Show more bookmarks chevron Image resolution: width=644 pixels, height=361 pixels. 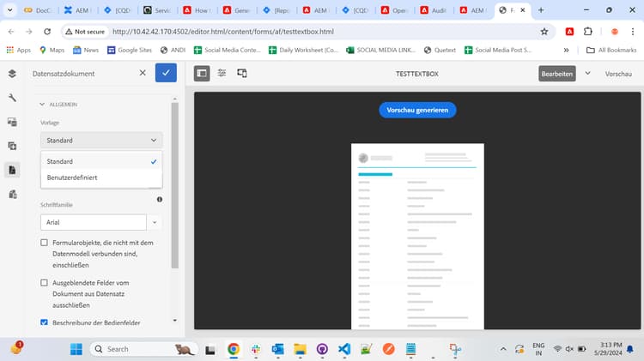(x=566, y=50)
